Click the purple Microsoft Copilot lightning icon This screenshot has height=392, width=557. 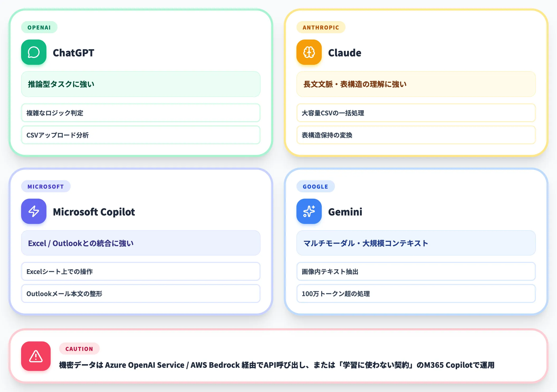[34, 211]
